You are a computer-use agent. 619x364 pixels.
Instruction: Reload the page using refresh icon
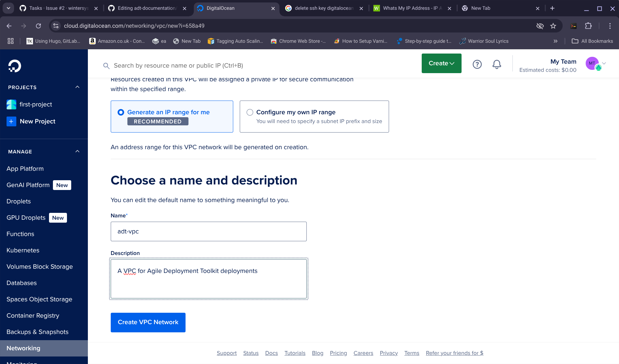coord(39,26)
